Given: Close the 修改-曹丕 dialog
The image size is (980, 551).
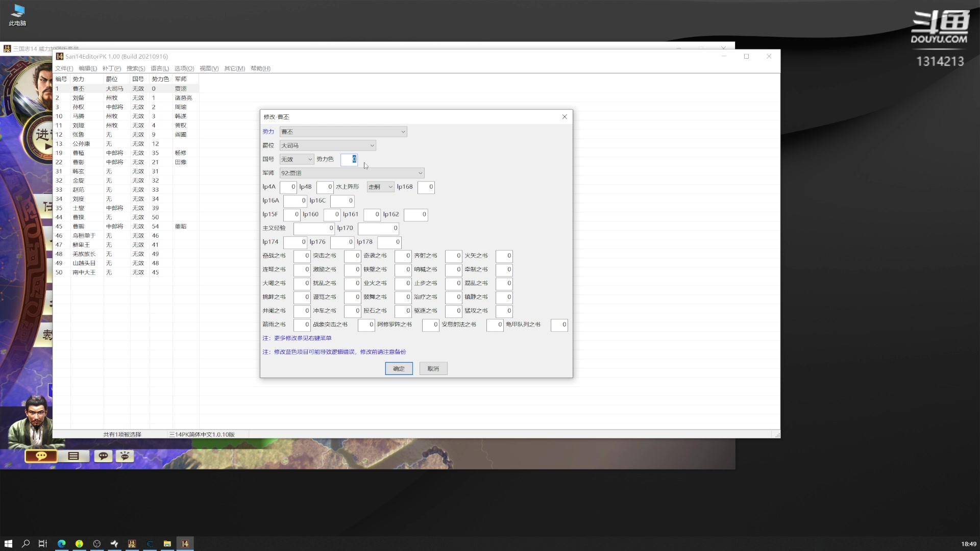Looking at the screenshot, I should point(565,117).
